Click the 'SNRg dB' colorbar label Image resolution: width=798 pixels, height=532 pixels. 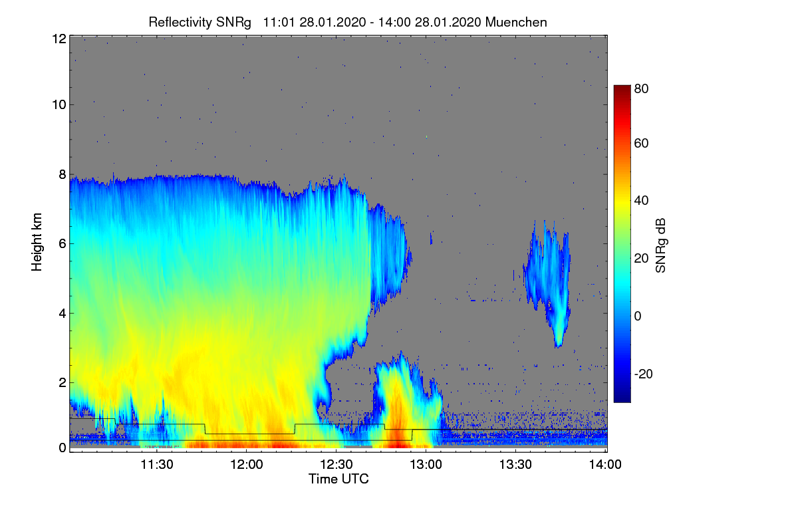coord(660,245)
